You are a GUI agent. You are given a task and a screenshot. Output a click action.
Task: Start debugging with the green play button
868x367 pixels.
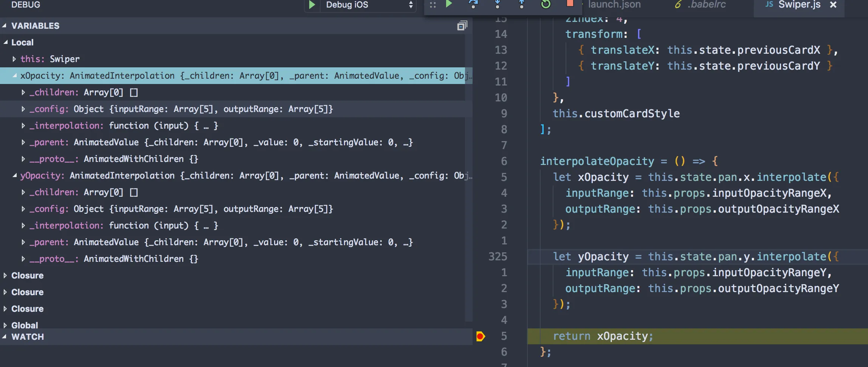click(x=312, y=5)
